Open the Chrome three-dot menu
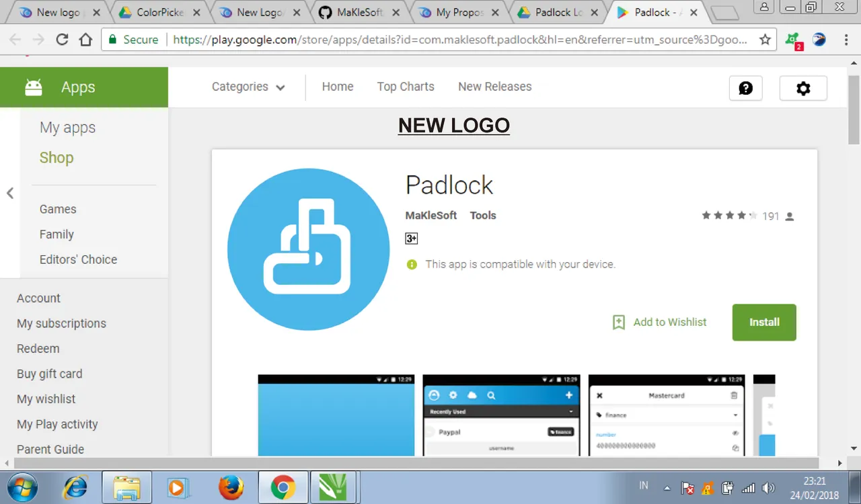 [x=846, y=40]
